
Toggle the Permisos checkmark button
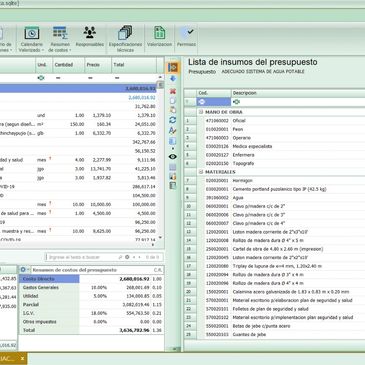tap(186, 37)
